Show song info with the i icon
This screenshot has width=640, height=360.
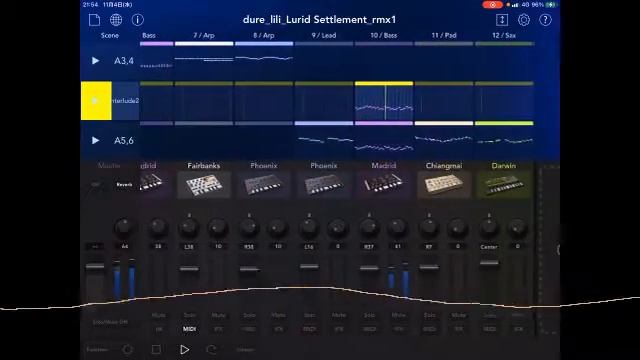(x=138, y=20)
